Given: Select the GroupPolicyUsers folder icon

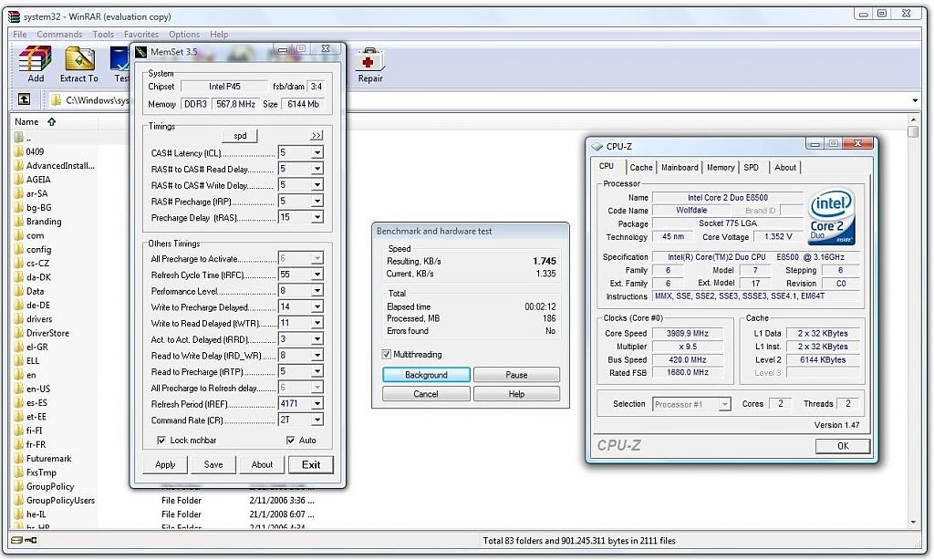Looking at the screenshot, I should 19,500.
